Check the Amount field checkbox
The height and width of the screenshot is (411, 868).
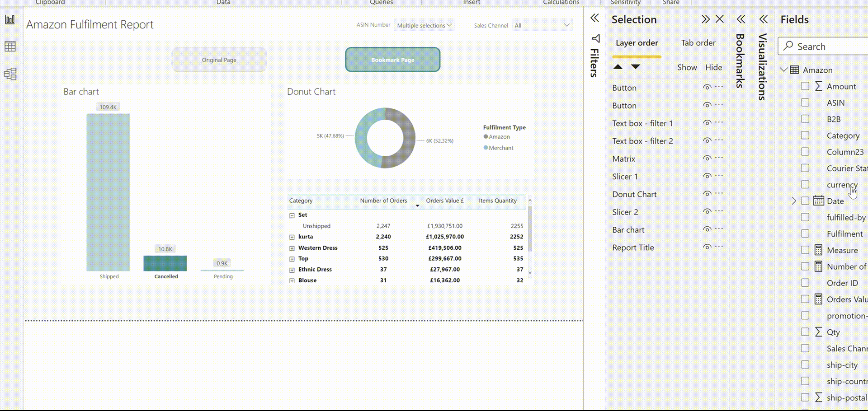(805, 86)
